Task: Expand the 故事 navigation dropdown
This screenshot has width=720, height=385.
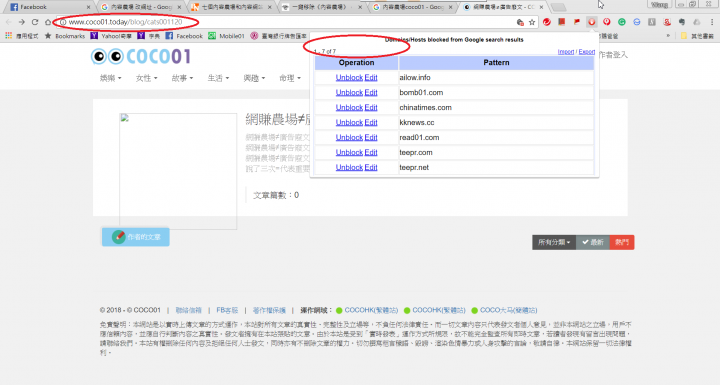Action: 182,79
